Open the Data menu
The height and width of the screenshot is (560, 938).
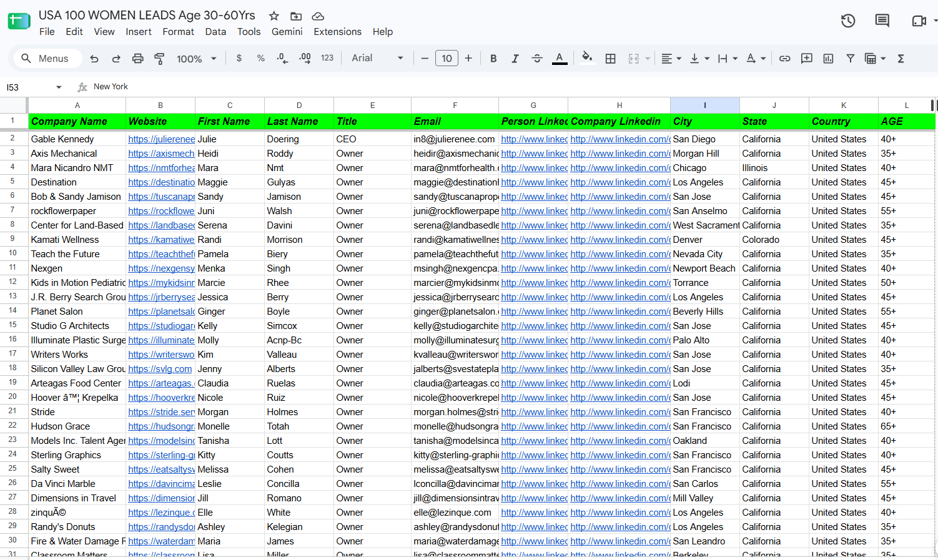pyautogui.click(x=215, y=32)
